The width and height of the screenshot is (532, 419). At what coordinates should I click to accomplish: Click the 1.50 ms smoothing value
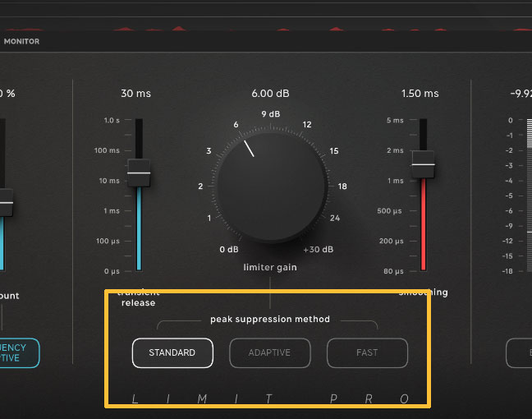pyautogui.click(x=420, y=94)
